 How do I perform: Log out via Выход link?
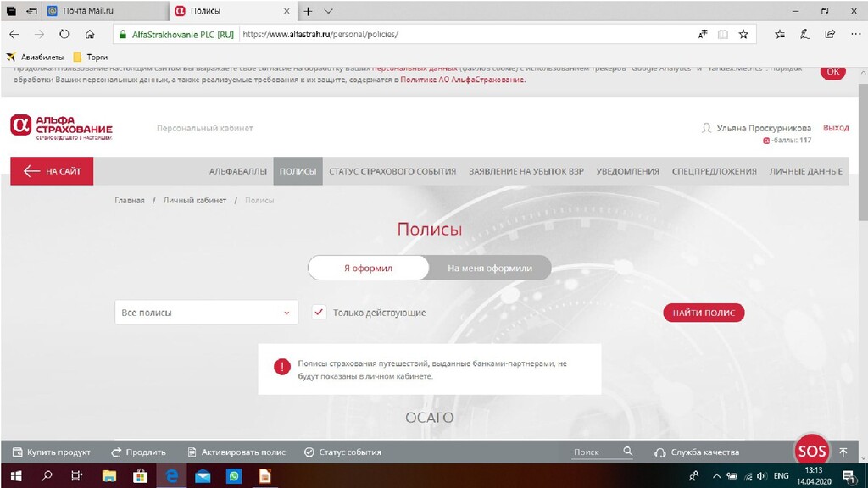click(836, 128)
